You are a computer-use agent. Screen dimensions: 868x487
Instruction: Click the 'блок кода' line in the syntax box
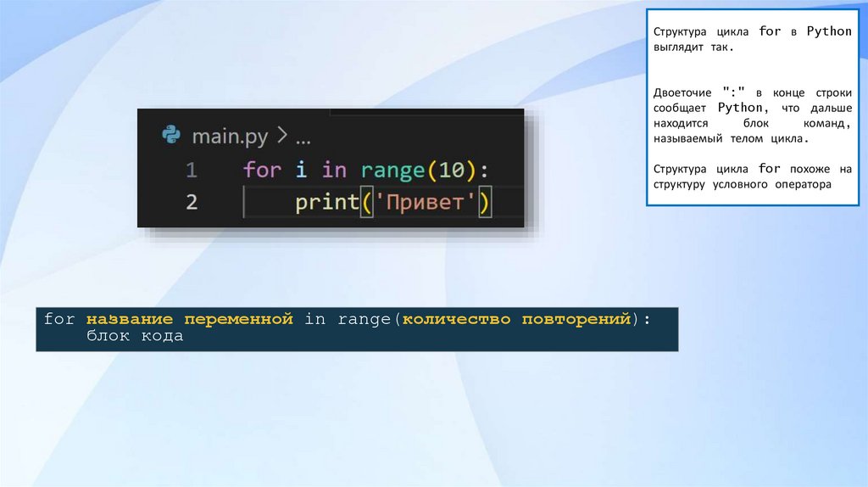(x=135, y=336)
